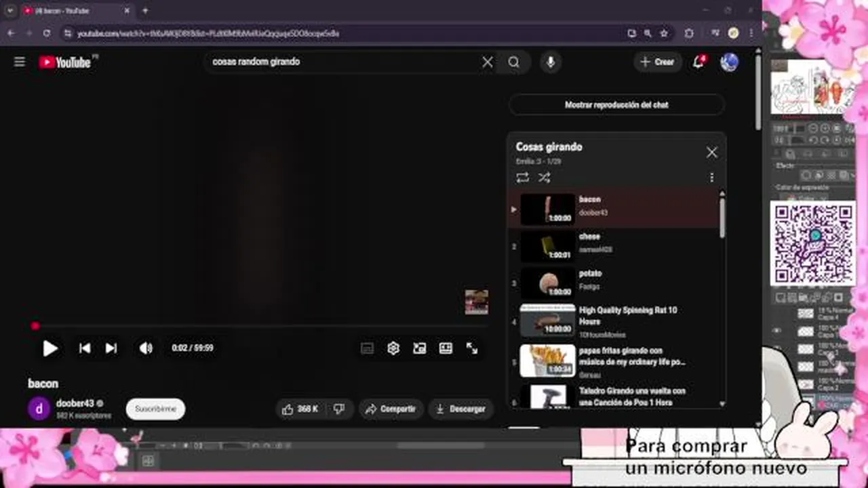Open the Chrome three-dot menu
Image resolution: width=868 pixels, height=488 pixels.
tap(751, 33)
